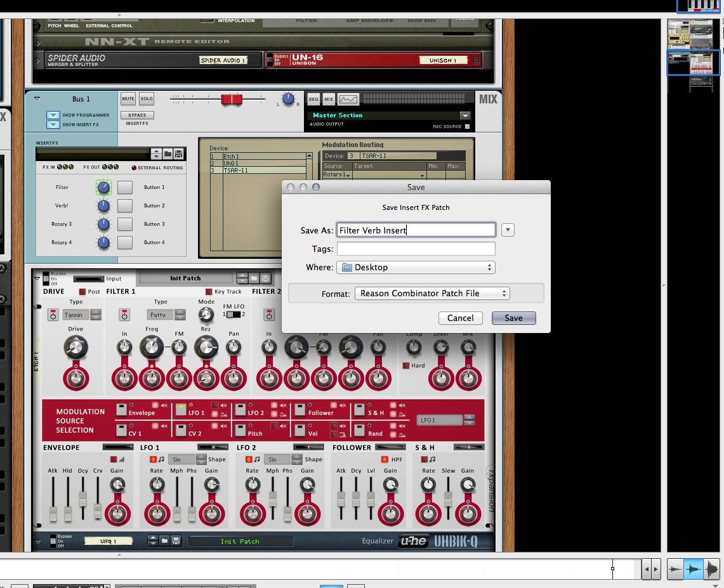The height and width of the screenshot is (588, 724).
Task: Select the Pitch modulation source button
Action: 240,430
